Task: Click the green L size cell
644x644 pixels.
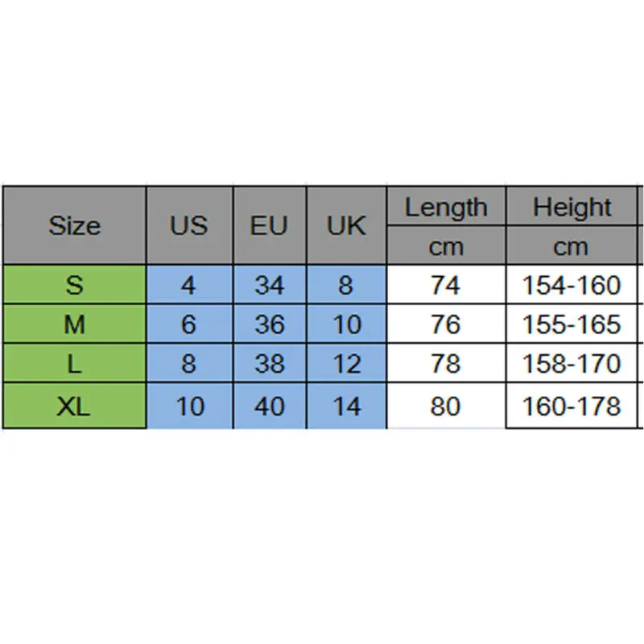Action: pos(74,364)
